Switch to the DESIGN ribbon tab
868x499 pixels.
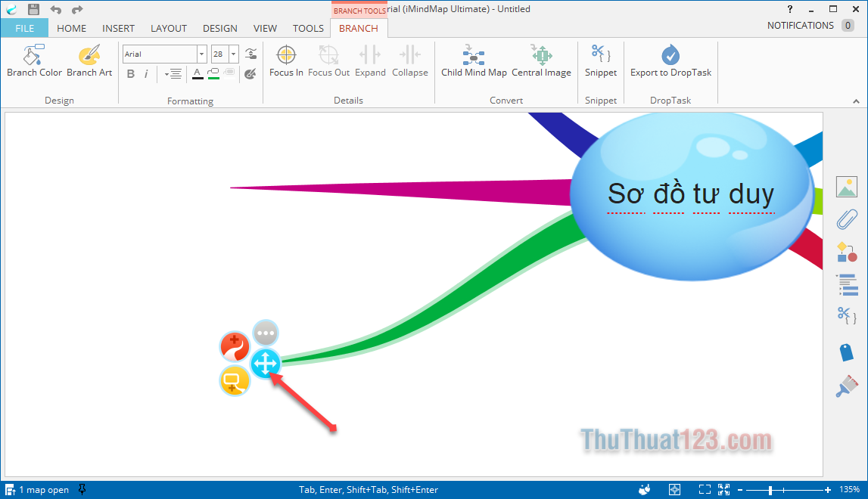220,28
